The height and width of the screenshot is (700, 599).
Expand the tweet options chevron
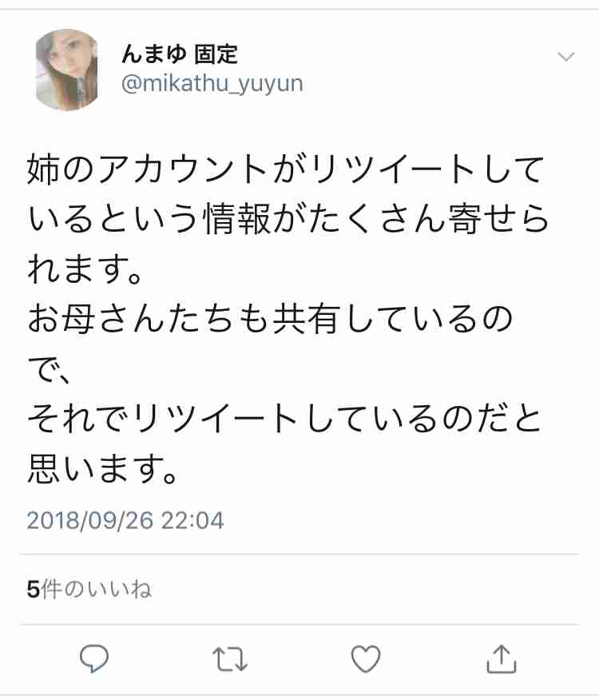tap(566, 56)
